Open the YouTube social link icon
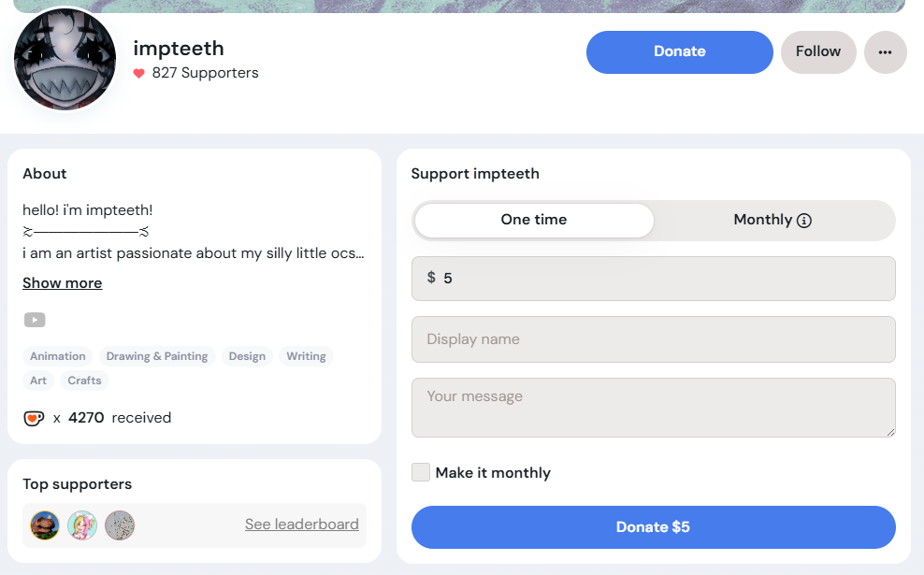The width and height of the screenshot is (924, 575). tap(35, 320)
